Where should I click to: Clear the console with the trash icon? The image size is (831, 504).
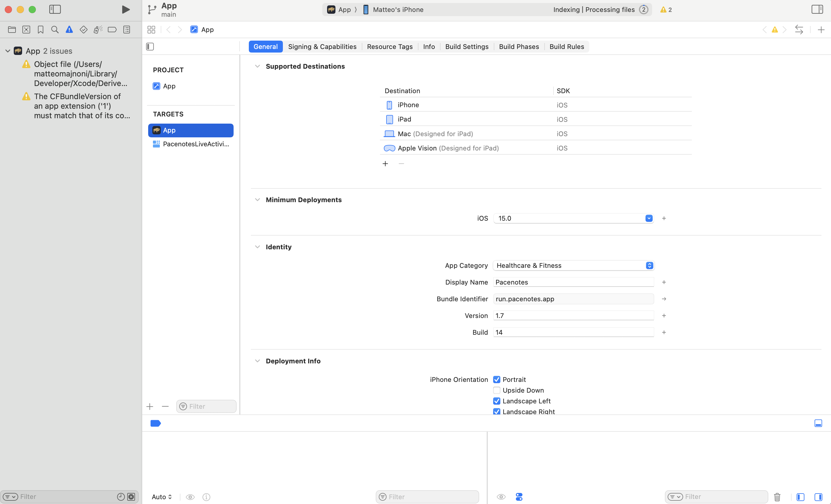[x=777, y=497]
